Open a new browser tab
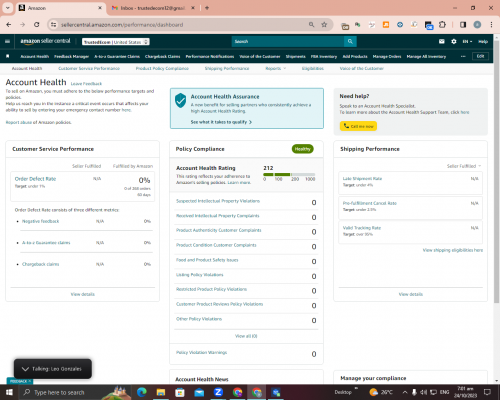 coord(207,8)
